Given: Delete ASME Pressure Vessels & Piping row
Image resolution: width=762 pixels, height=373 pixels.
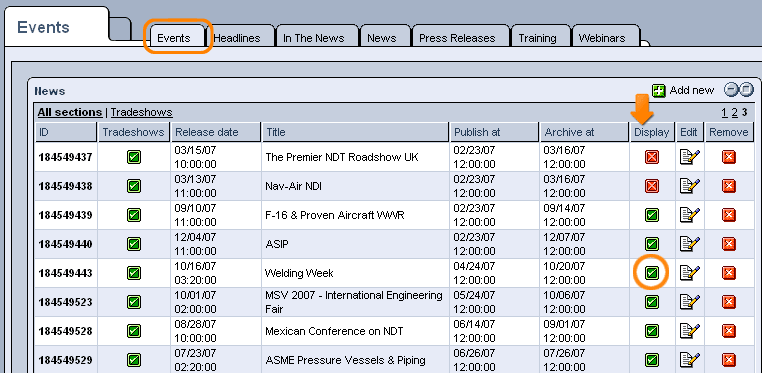Looking at the screenshot, I should 728,360.
